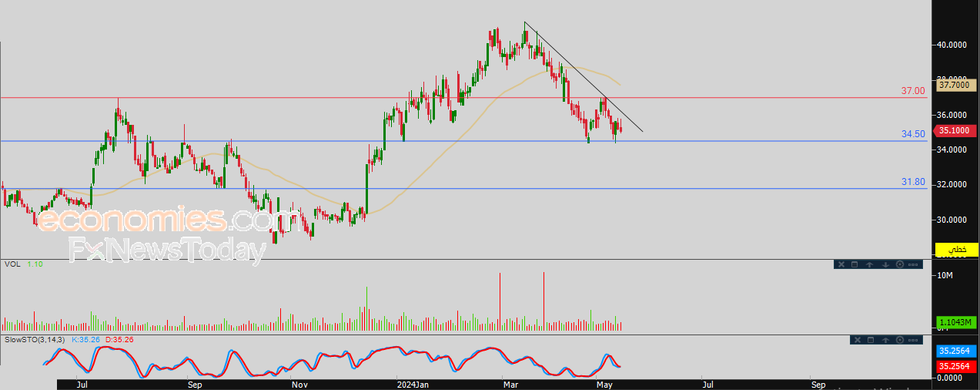Screen dimensions: 980x390
Task: Move the VOL panel up with the arrow icon
Action: (869, 264)
